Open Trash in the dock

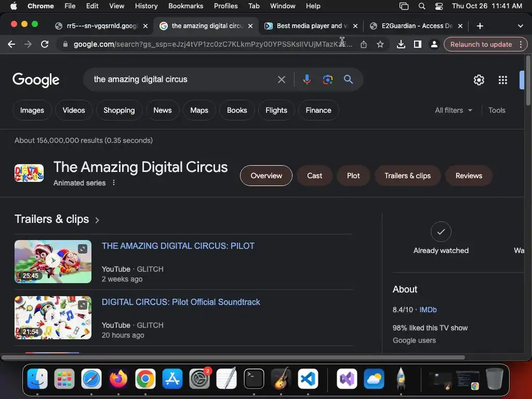click(495, 379)
